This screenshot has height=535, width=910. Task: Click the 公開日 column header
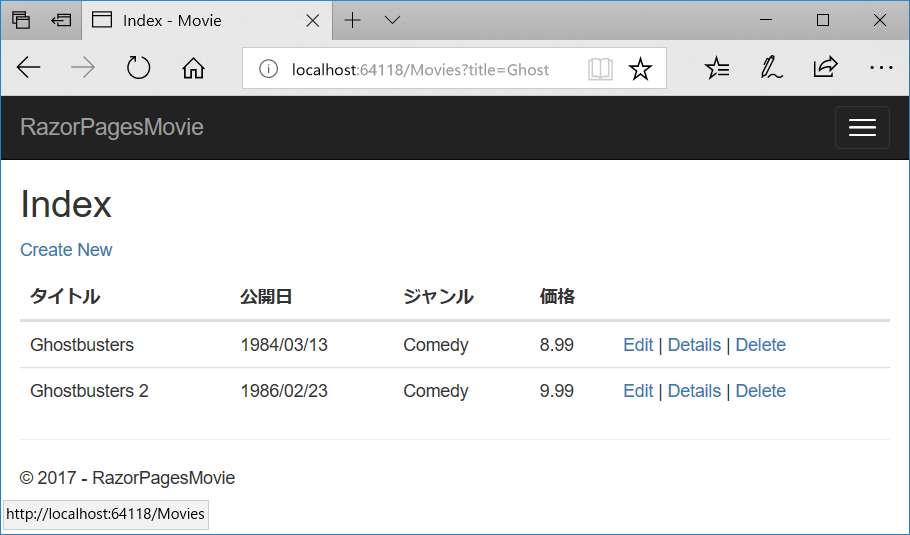click(266, 297)
